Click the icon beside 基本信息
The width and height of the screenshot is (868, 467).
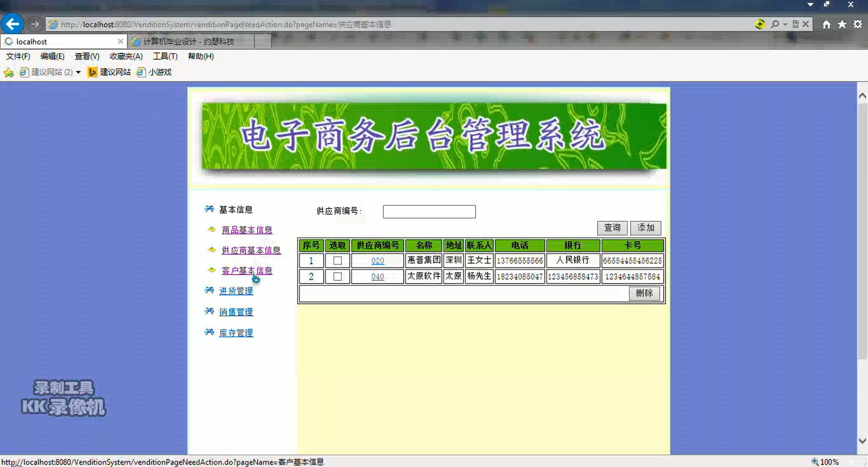coord(209,209)
